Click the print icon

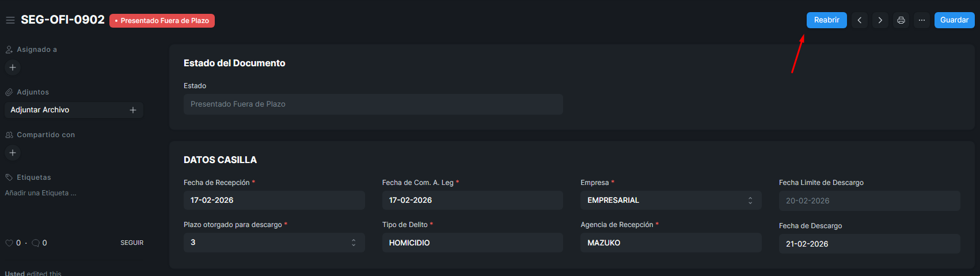click(901, 20)
